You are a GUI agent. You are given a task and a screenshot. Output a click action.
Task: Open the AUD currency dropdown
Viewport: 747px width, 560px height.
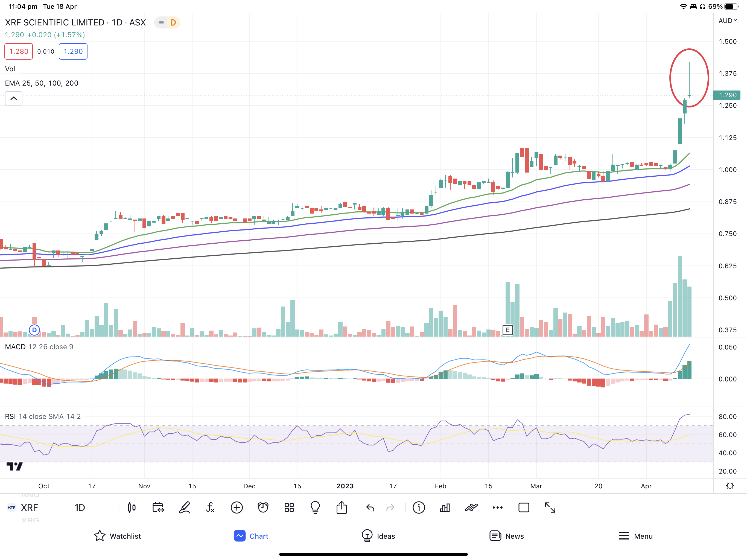[727, 21]
